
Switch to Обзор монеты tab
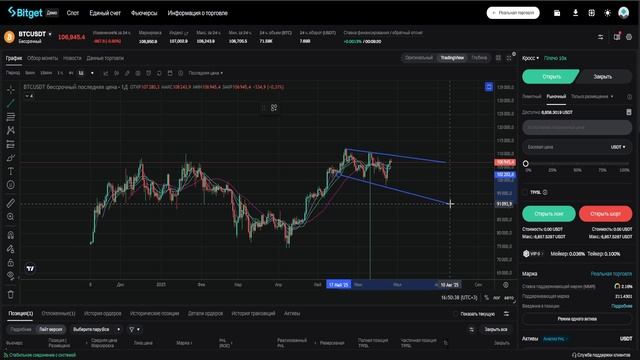[42, 58]
